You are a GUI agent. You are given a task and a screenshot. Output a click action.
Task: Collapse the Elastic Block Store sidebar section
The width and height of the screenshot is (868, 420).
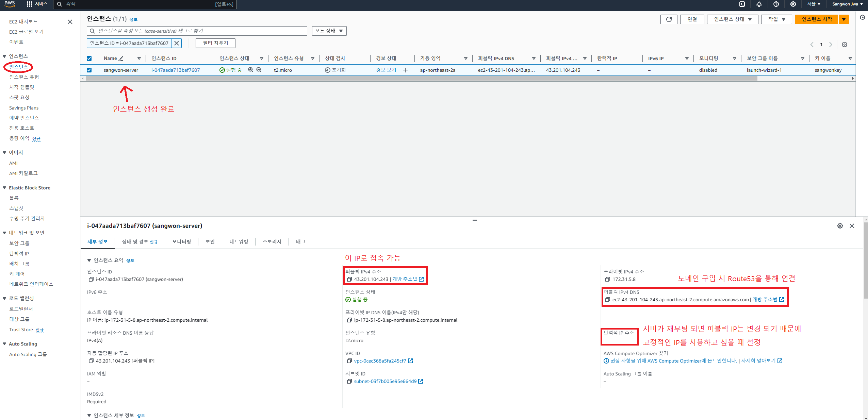click(x=5, y=188)
